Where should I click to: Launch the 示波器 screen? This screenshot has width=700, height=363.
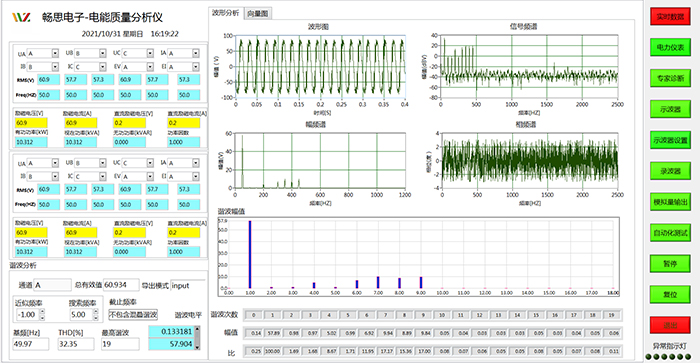tap(670, 109)
